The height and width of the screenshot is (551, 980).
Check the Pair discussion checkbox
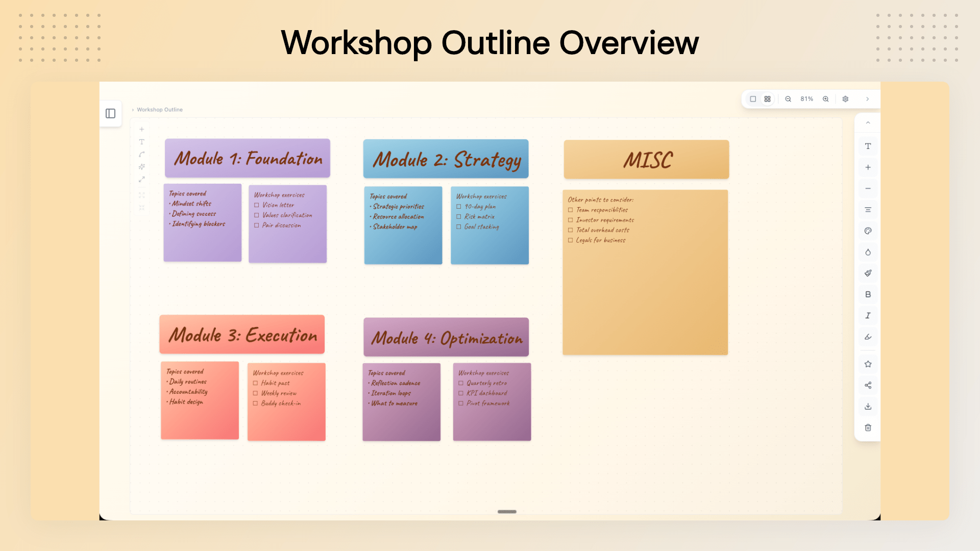257,225
